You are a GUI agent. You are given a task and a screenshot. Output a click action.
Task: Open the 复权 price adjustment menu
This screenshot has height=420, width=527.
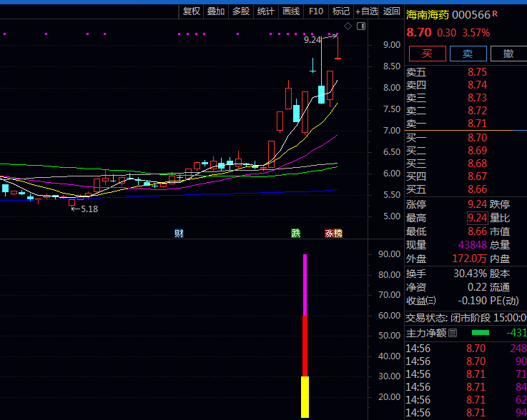coord(192,11)
